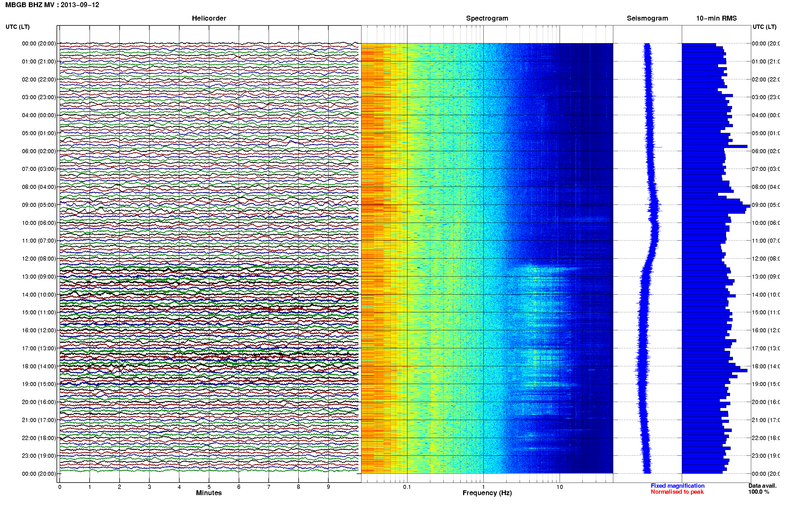Click left axis label 22:00 (18:00)

[39, 438]
